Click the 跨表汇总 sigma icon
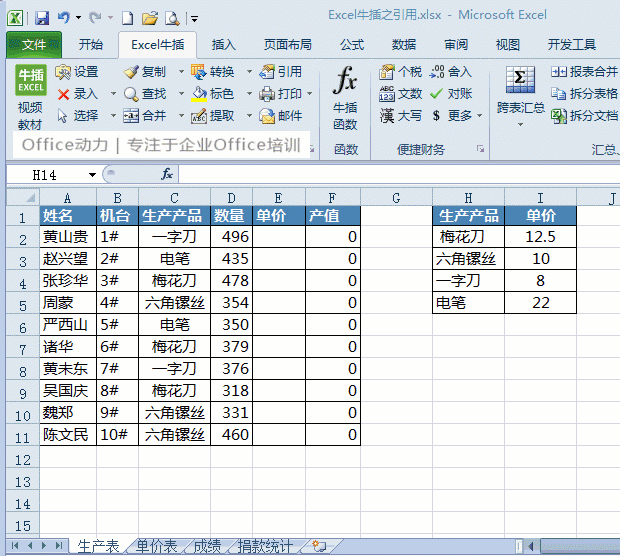620x556 pixels. tap(520, 79)
